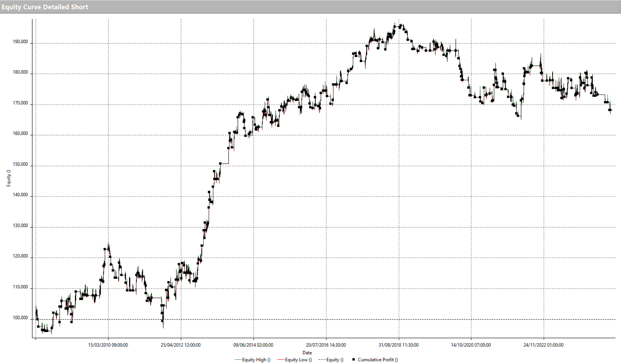This screenshot has height=364, width=621.
Task: Click the 100.000 y-axis baseline label
Action: coord(20,318)
